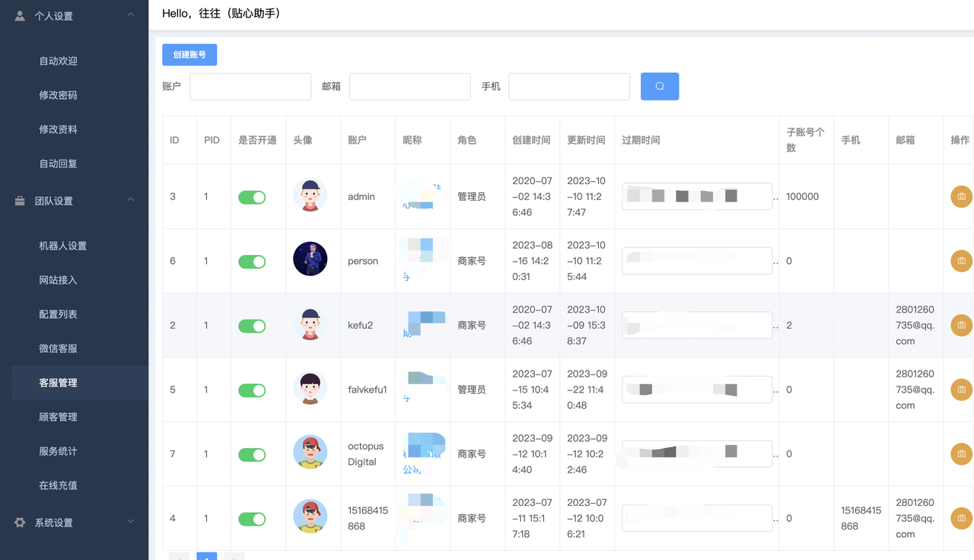Click the 创建账号 button
The height and width of the screenshot is (560, 974).
pyautogui.click(x=189, y=55)
